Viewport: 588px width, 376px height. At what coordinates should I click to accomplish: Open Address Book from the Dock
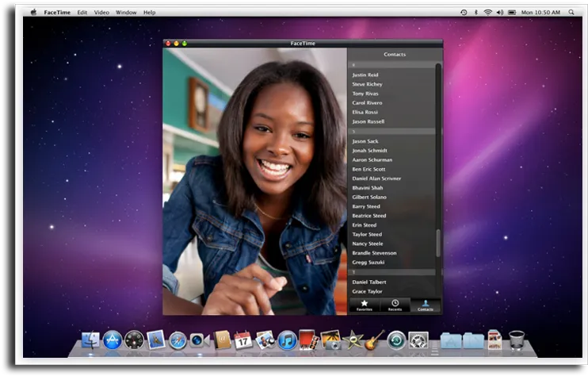click(222, 340)
